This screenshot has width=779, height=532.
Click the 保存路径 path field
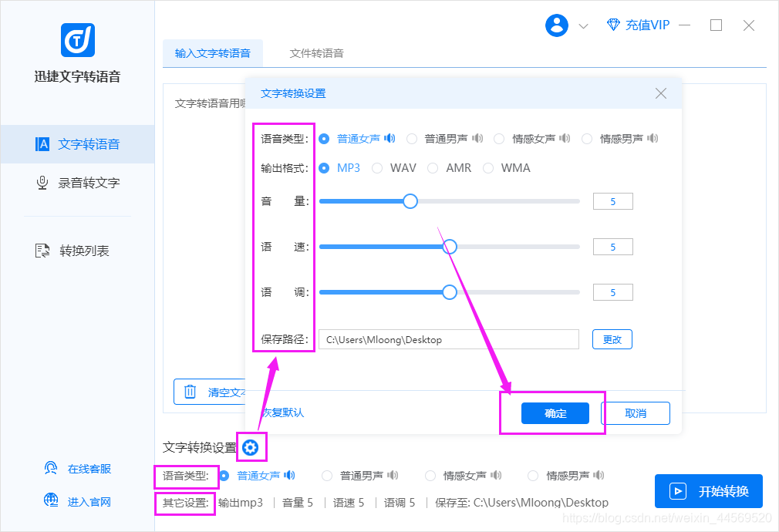[449, 339]
